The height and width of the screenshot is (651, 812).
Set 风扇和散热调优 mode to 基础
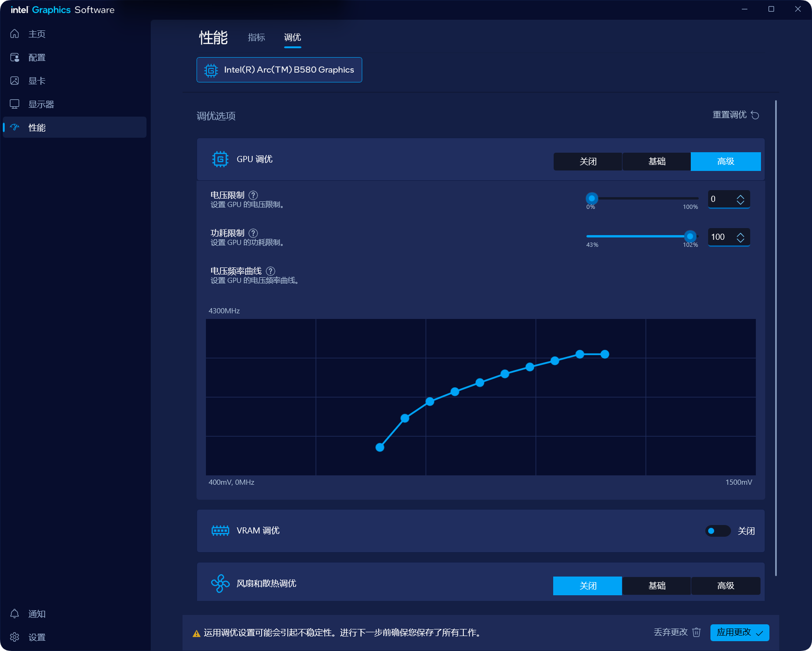click(x=657, y=586)
